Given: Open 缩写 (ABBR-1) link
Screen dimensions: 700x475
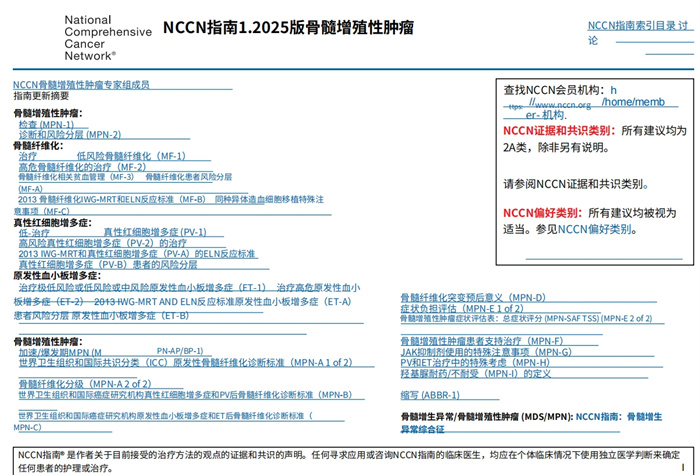Looking at the screenshot, I should click(x=430, y=395).
